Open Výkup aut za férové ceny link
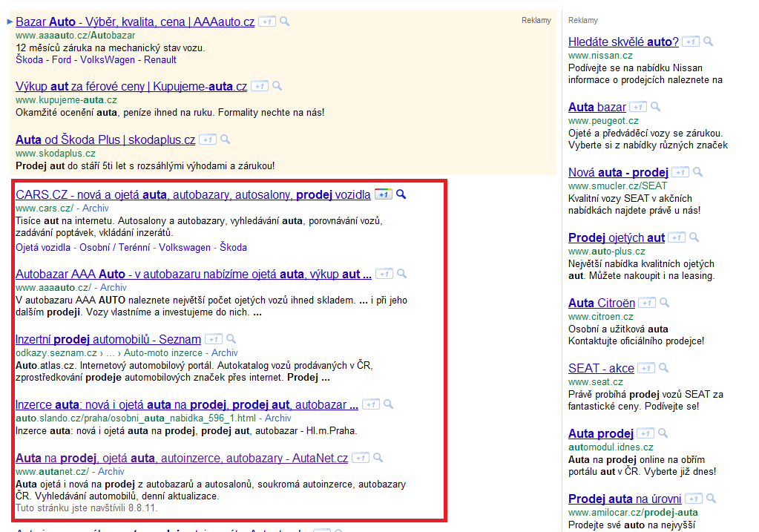The height and width of the screenshot is (532, 759). coord(131,87)
